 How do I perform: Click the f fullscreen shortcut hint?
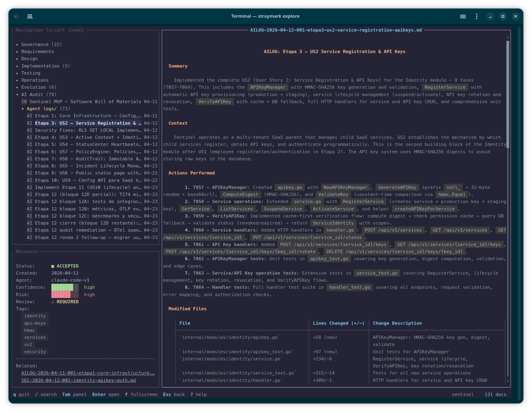point(141,394)
